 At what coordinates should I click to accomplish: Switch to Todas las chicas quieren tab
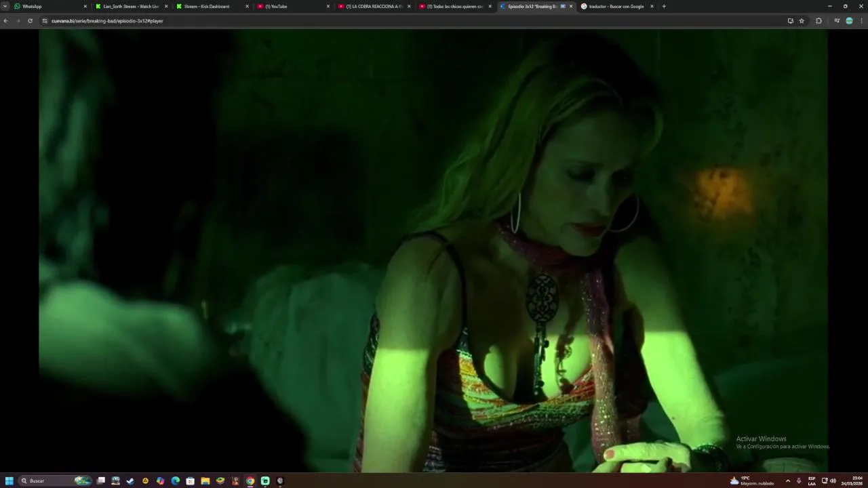(455, 6)
